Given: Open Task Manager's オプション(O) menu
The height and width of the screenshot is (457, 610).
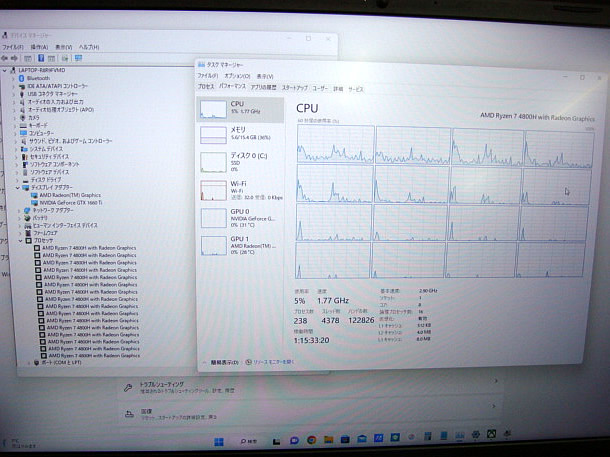Looking at the screenshot, I should click(237, 76).
